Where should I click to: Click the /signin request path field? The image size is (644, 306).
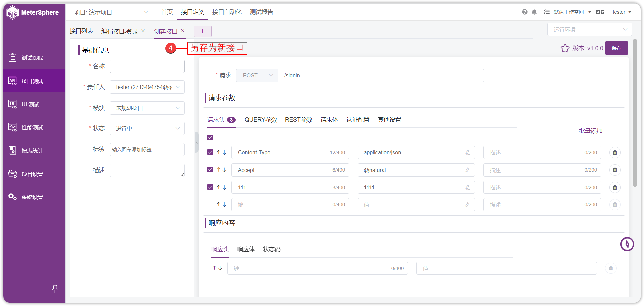(381, 75)
